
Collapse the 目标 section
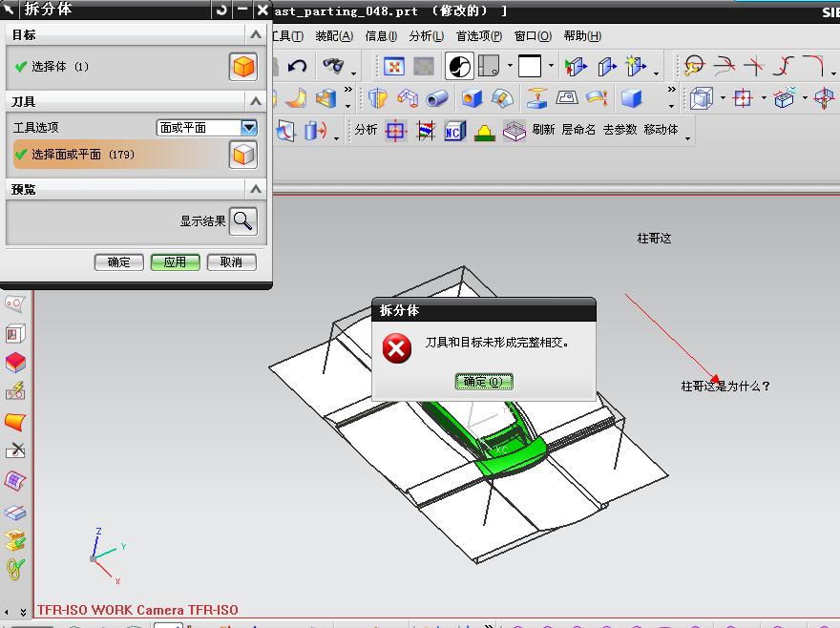click(x=256, y=34)
